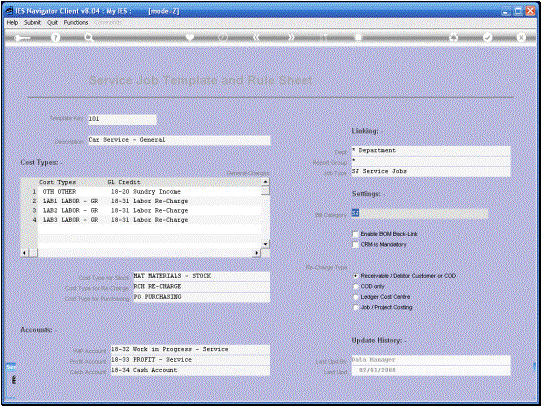
Task: Select the LAB1 LABOR row in Cost Types
Action: [x=149, y=201]
